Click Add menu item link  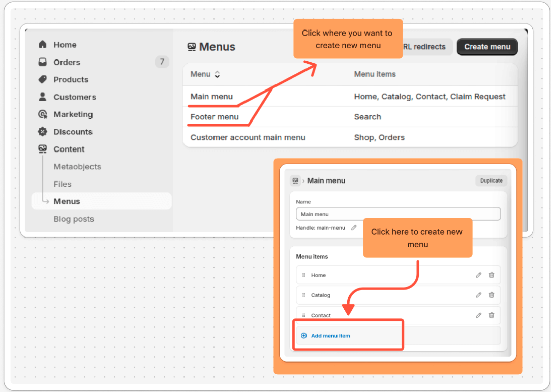(x=330, y=336)
